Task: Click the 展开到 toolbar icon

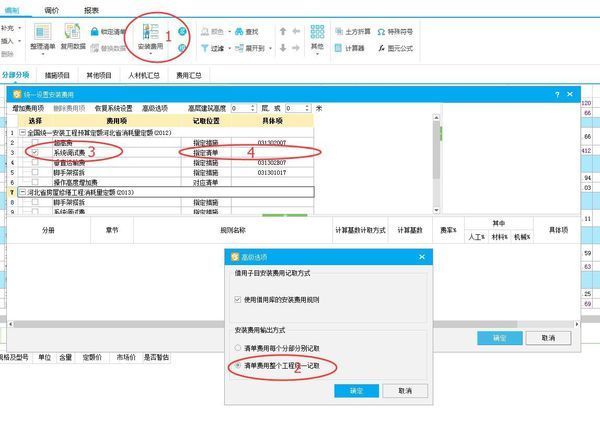Action: pos(239,48)
